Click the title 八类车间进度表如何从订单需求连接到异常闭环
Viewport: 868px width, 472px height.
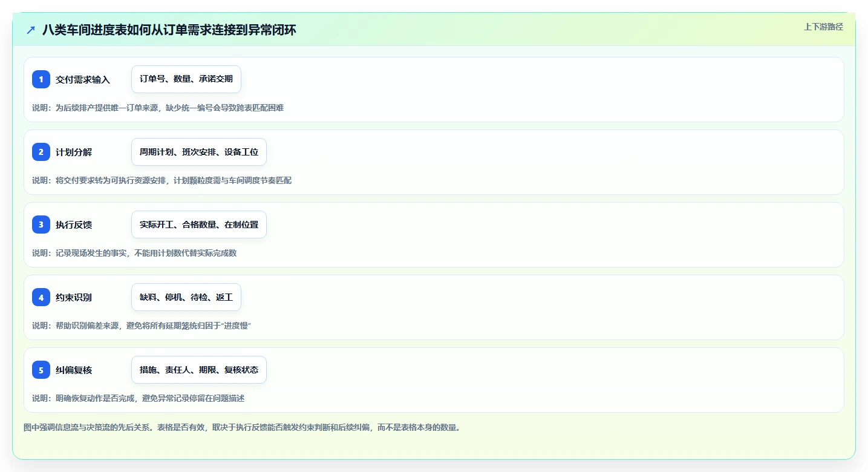click(169, 30)
